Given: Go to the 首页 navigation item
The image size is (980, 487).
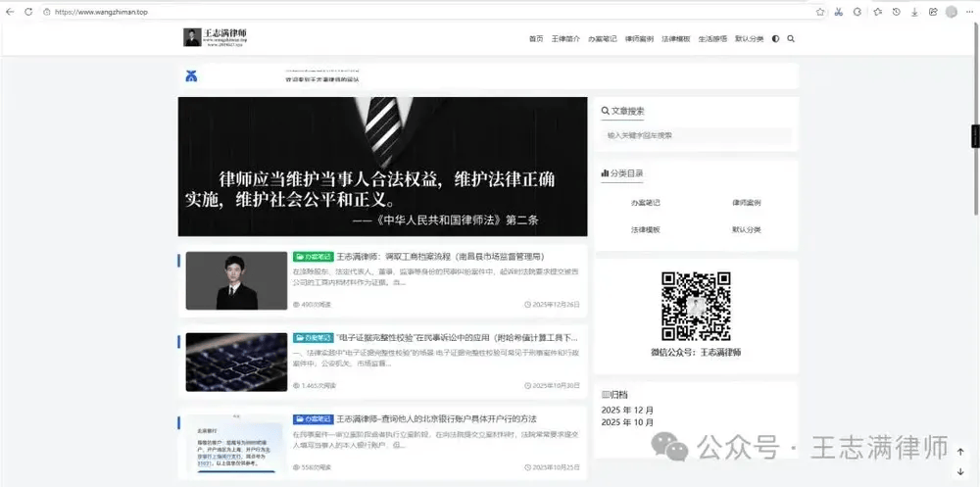Looking at the screenshot, I should point(536,39).
